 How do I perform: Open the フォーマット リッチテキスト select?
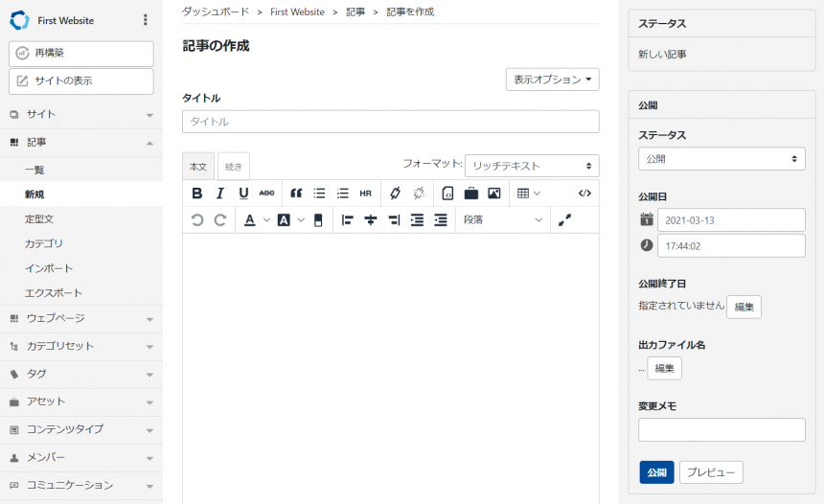[532, 166]
